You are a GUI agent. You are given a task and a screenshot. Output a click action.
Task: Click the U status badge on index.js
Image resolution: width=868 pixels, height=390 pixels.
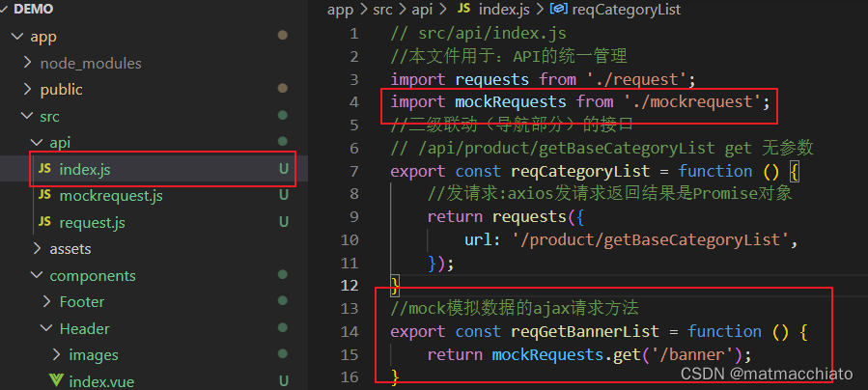(x=284, y=169)
